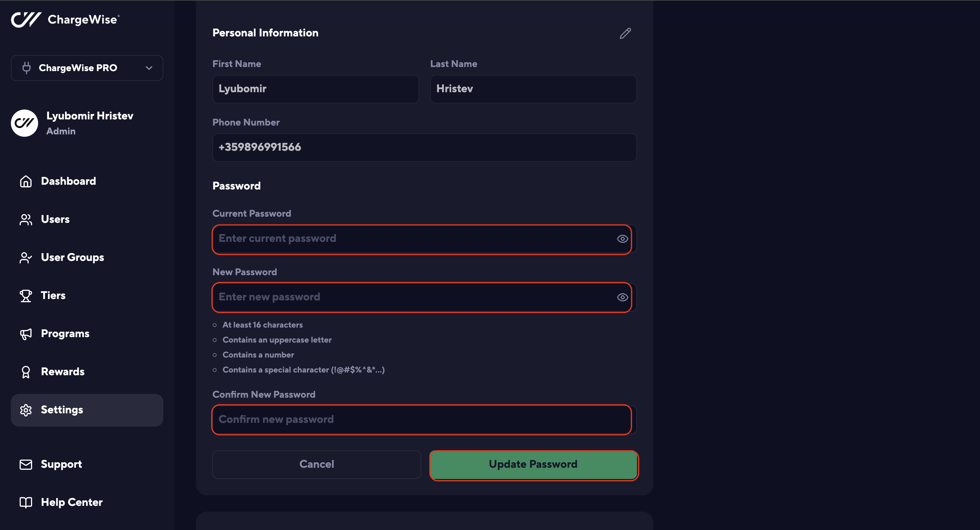Open the Users menu item
Screen dimensions: 980x530
(55, 219)
